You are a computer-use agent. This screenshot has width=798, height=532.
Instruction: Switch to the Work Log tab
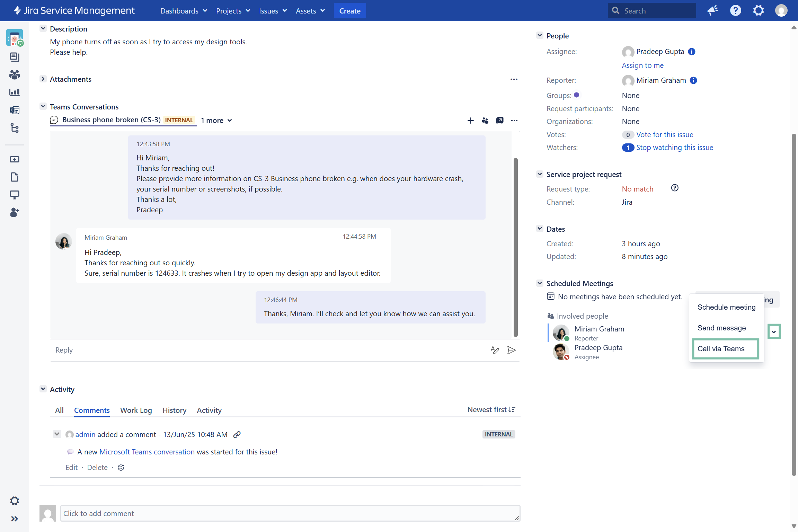click(136, 410)
